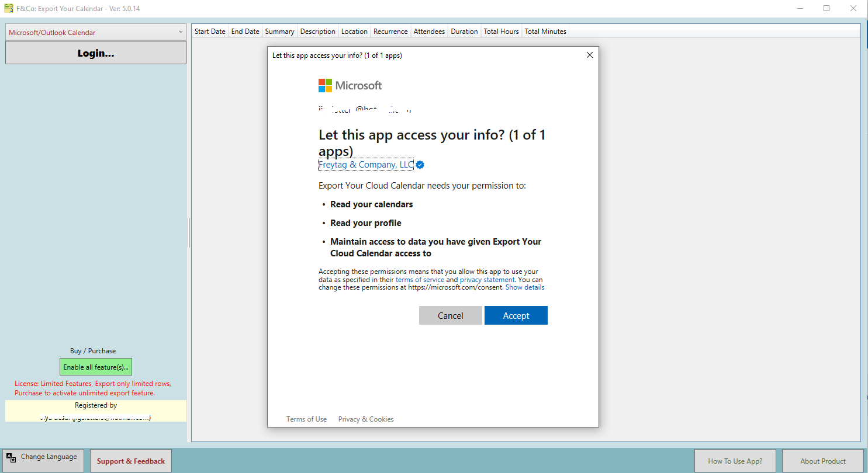Viewport: 868px width, 473px height.
Task: Click the Show details link
Action: coord(525,287)
